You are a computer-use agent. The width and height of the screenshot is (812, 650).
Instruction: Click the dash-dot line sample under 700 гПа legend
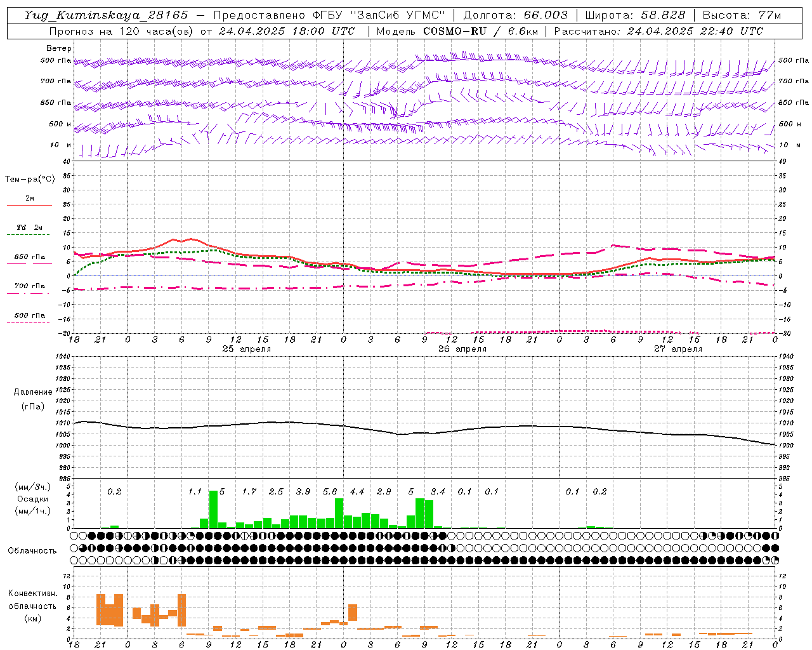pyautogui.click(x=28, y=294)
